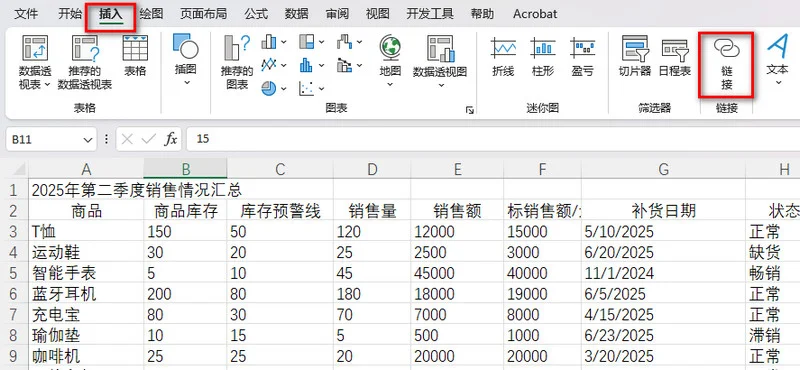
Task: Select the title cell 2025年第二季度销售情况汇总
Action: pyautogui.click(x=137, y=190)
